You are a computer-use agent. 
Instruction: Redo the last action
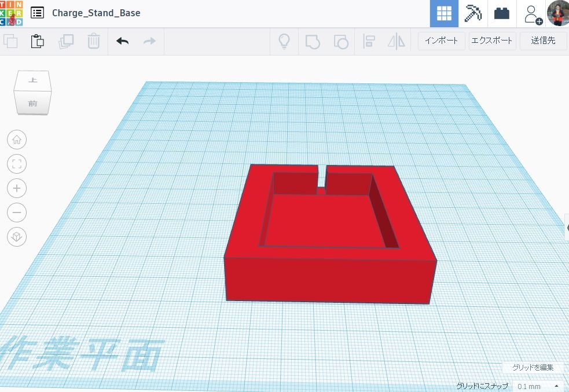tap(149, 41)
